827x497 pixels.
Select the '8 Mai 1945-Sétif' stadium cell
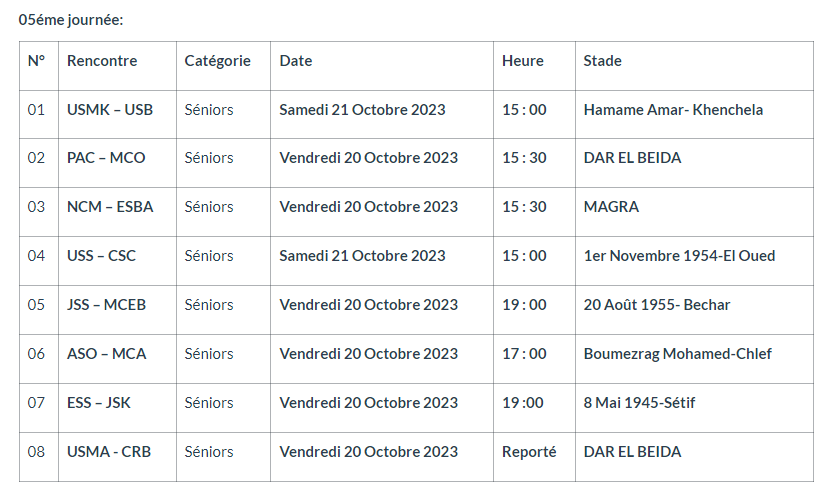639,403
